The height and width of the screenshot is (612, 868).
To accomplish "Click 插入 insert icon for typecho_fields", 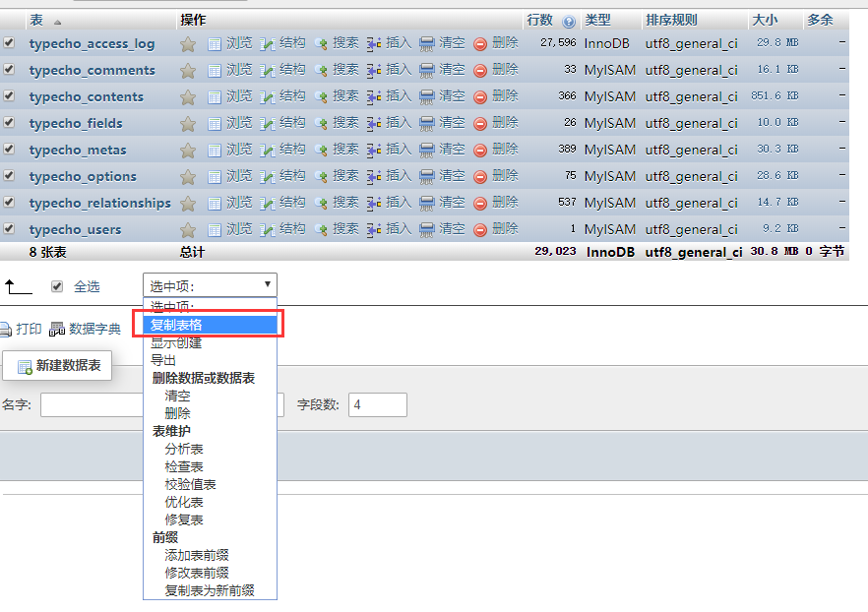I will [x=374, y=124].
